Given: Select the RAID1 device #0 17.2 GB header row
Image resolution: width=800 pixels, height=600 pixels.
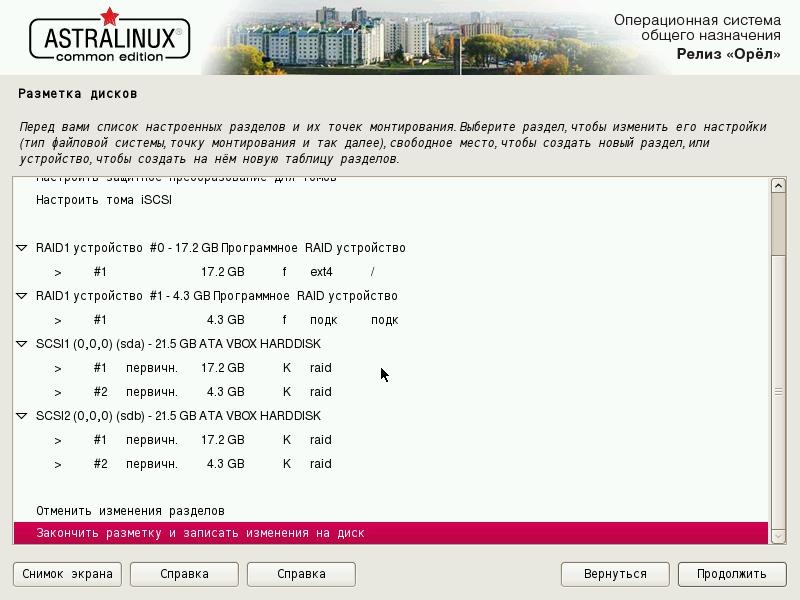Looking at the screenshot, I should (x=391, y=248).
